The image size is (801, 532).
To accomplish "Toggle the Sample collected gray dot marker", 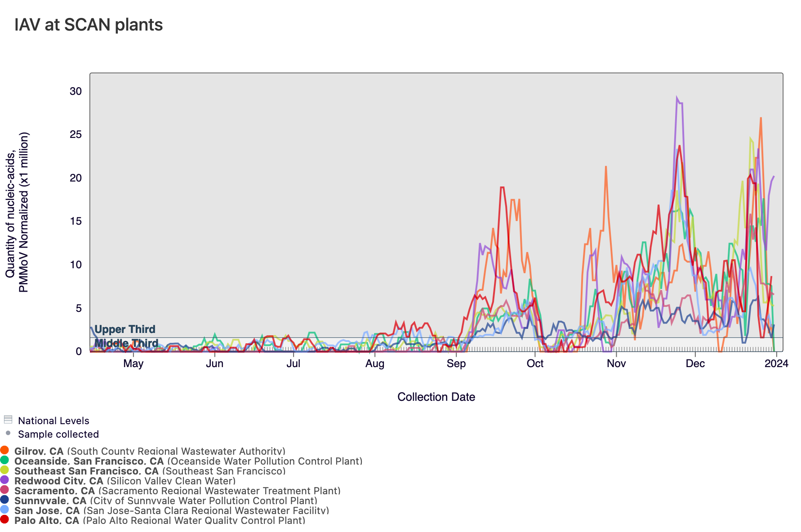I will [x=8, y=433].
